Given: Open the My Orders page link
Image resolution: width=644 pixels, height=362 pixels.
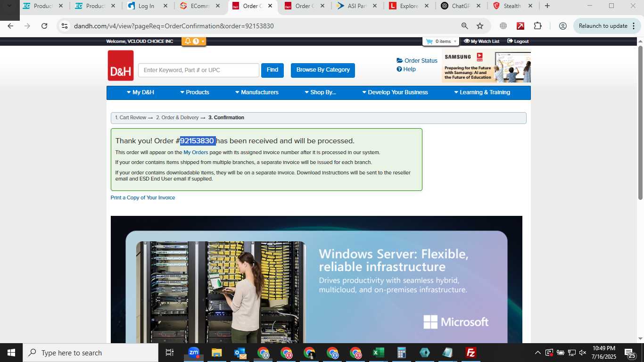Looking at the screenshot, I should (x=196, y=152).
